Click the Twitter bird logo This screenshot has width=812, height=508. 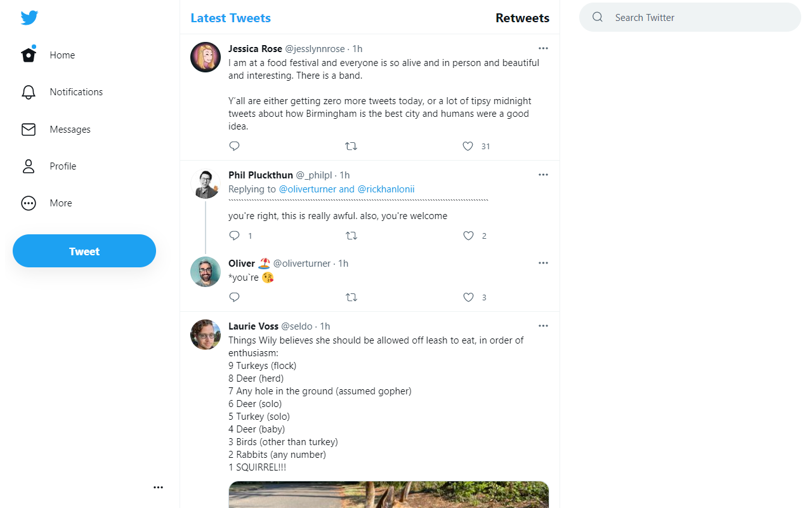click(29, 18)
